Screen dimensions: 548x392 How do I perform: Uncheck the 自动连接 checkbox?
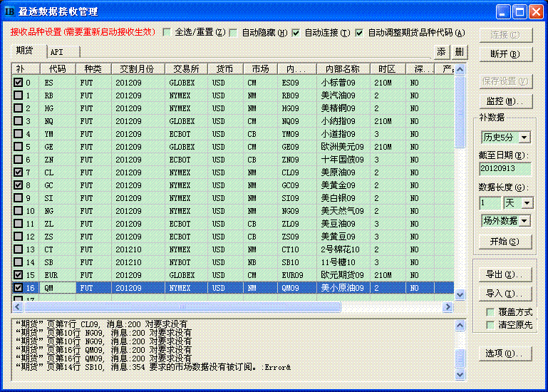click(296, 33)
